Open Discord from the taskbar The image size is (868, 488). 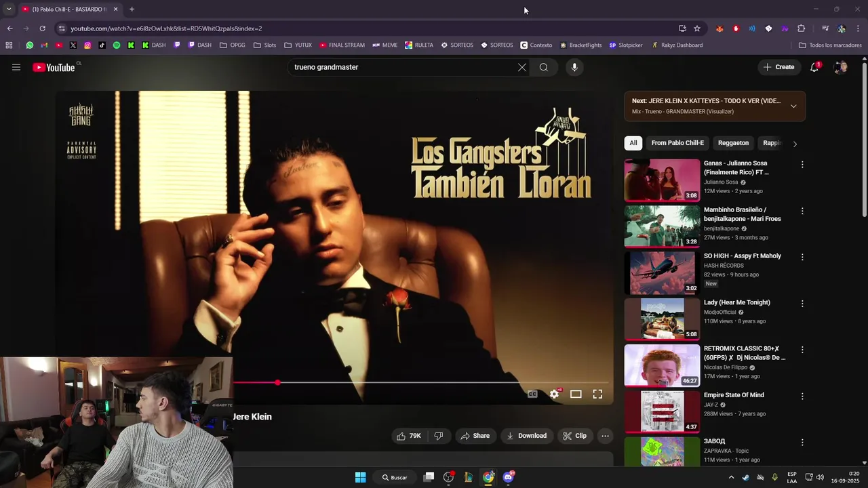tap(509, 477)
